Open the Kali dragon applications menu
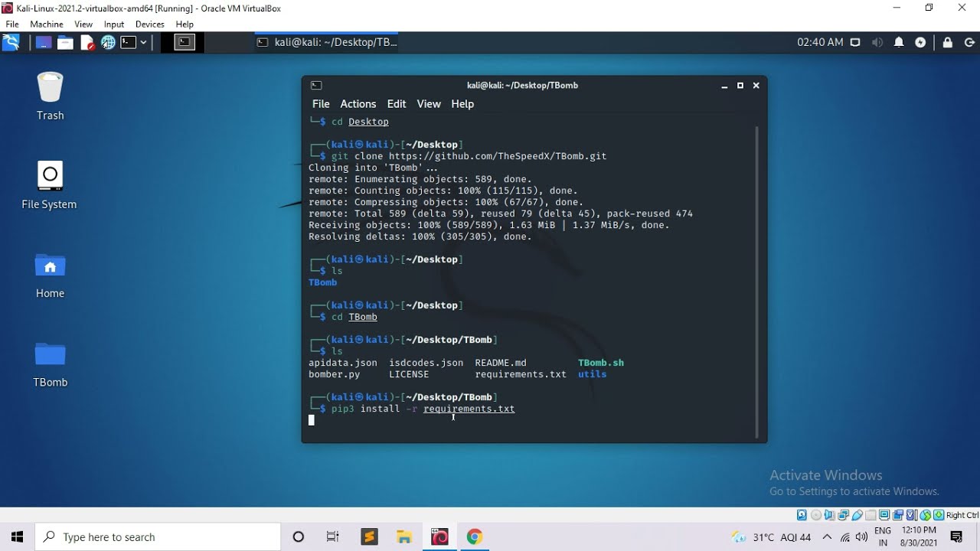 point(11,43)
